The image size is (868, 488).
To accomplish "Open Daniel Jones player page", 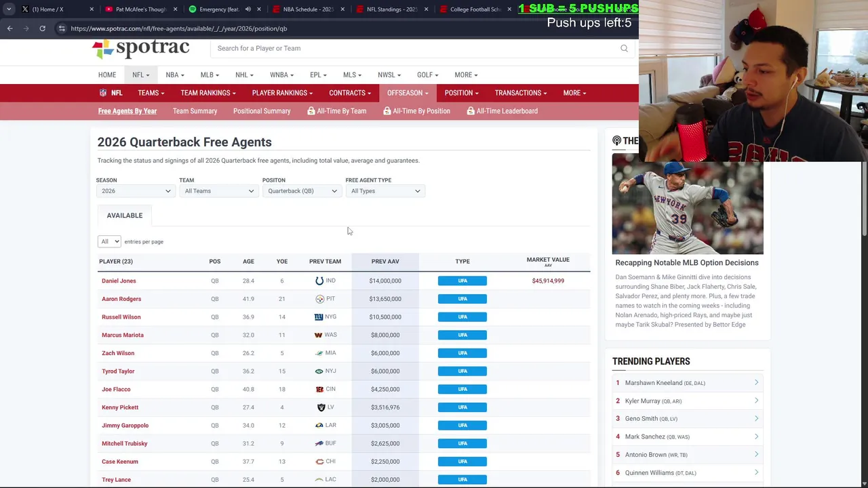I will coord(119,281).
